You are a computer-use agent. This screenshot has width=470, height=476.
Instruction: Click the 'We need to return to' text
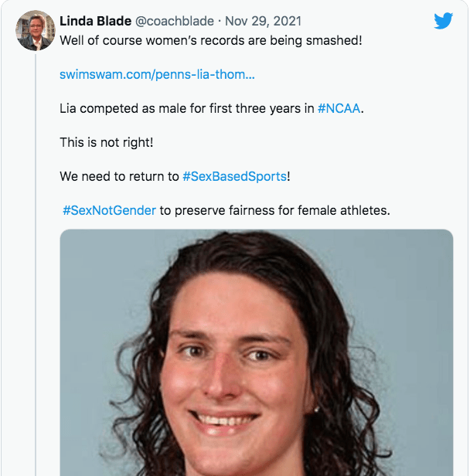[119, 176]
